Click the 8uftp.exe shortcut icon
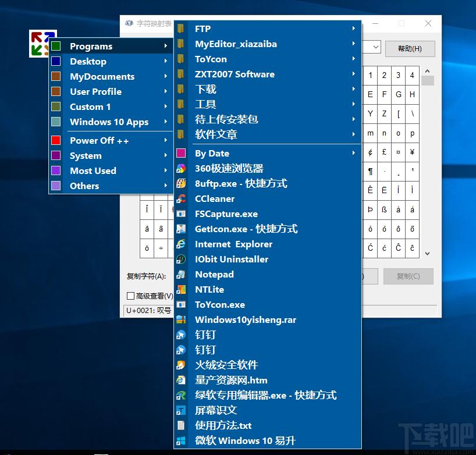Screen dimensions: 476x455 (181, 184)
